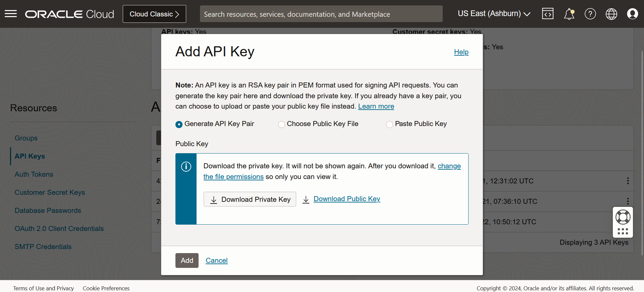
Task: Open the Cloud Classic switcher
Action: click(154, 14)
